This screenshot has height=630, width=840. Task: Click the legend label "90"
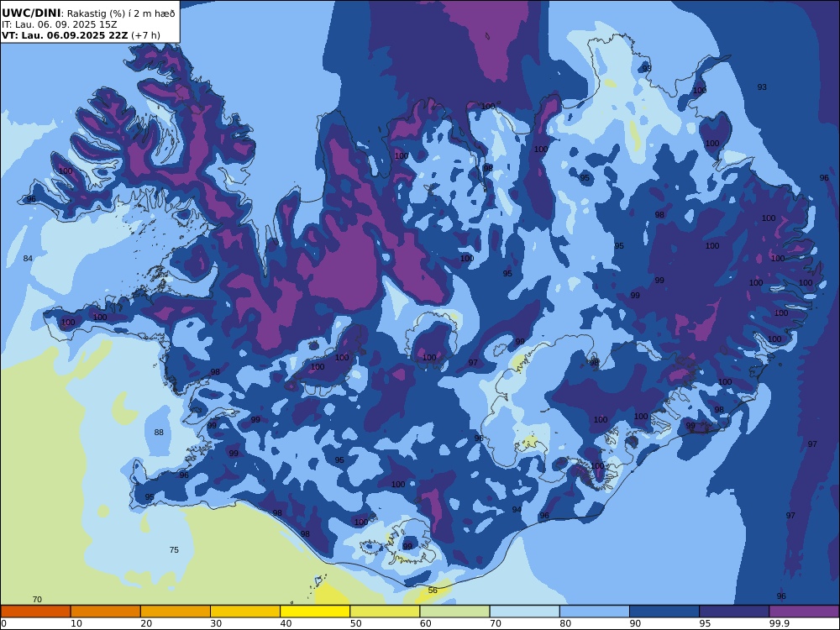coord(635,623)
